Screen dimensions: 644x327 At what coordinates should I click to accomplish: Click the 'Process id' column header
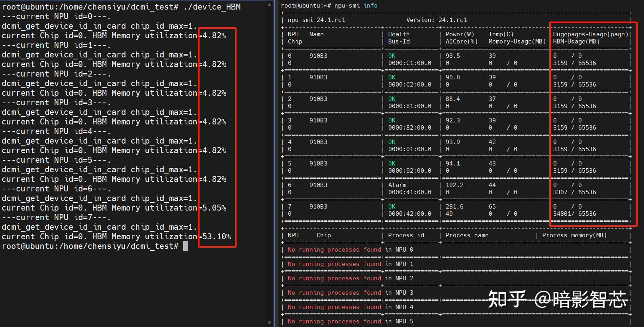(x=406, y=235)
